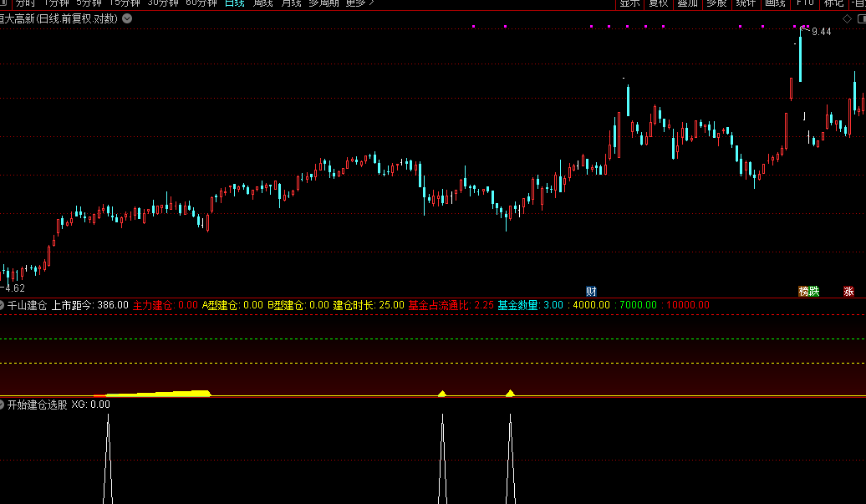Click the 9.44 high price label

click(x=821, y=32)
